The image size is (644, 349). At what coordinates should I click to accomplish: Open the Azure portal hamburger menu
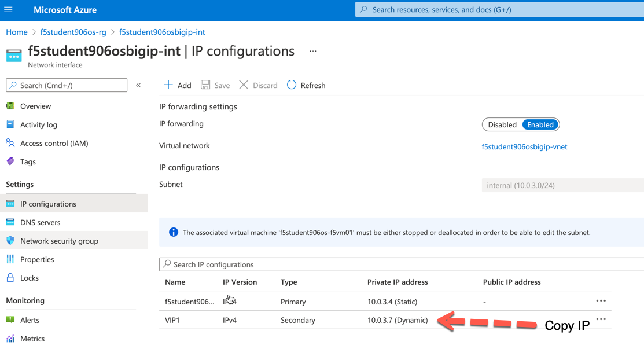click(8, 9)
